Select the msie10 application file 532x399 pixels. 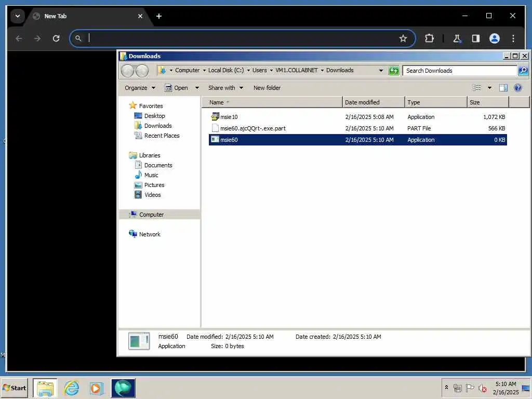(357, 117)
